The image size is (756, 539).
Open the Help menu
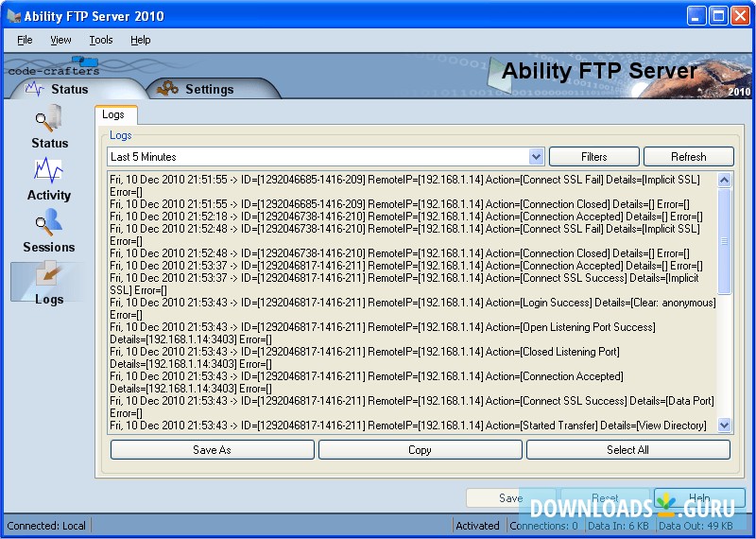140,40
